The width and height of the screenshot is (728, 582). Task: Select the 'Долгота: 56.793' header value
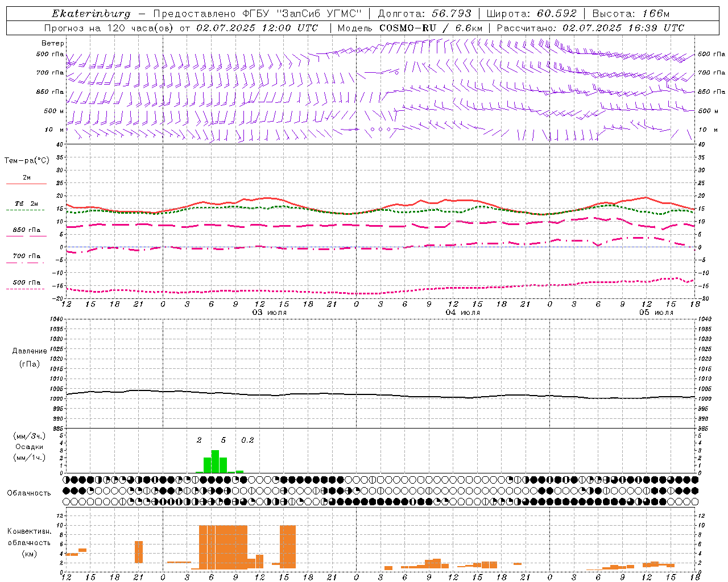tap(424, 14)
